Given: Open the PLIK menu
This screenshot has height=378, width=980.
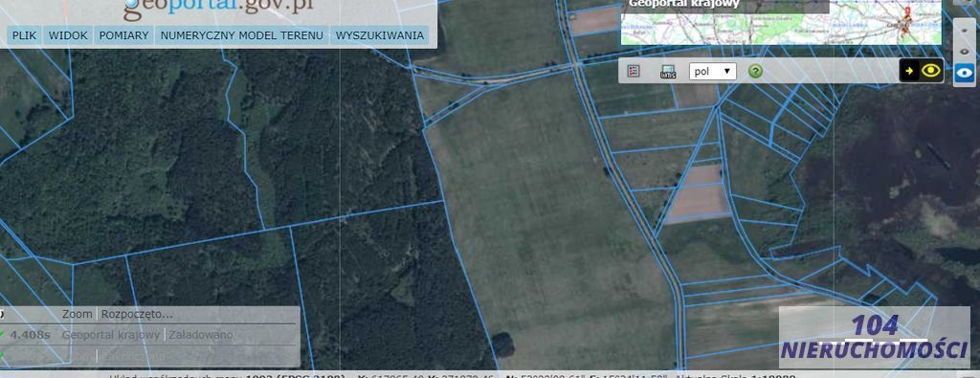Looking at the screenshot, I should (24, 35).
